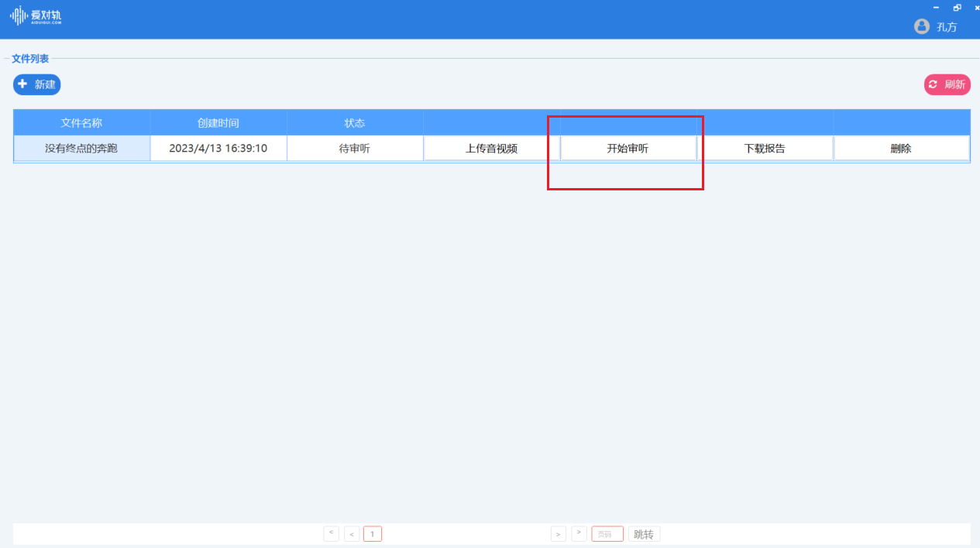Select page 1 in the pagination bar
This screenshot has width=980, height=548.
point(372,533)
